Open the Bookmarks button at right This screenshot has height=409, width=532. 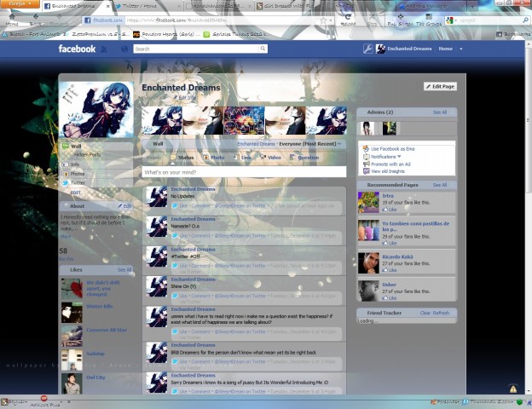tap(513, 34)
